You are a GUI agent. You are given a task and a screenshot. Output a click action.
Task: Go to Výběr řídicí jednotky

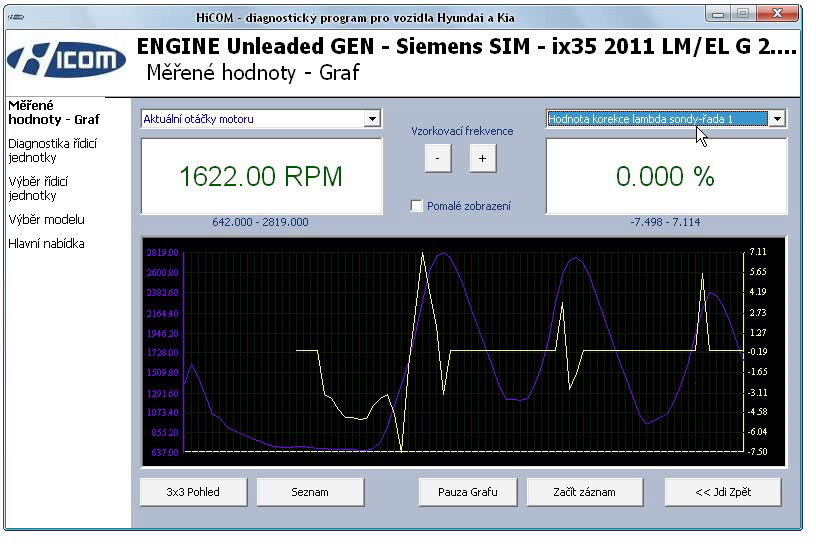point(38,188)
